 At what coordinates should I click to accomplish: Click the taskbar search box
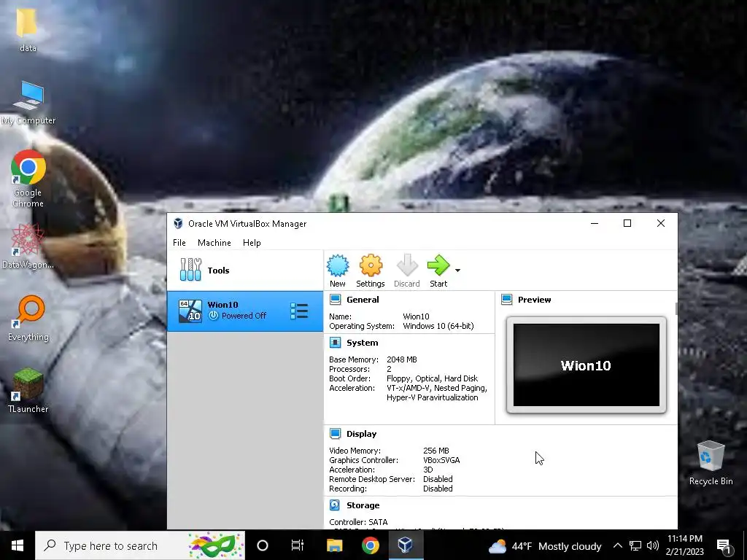coord(140,545)
